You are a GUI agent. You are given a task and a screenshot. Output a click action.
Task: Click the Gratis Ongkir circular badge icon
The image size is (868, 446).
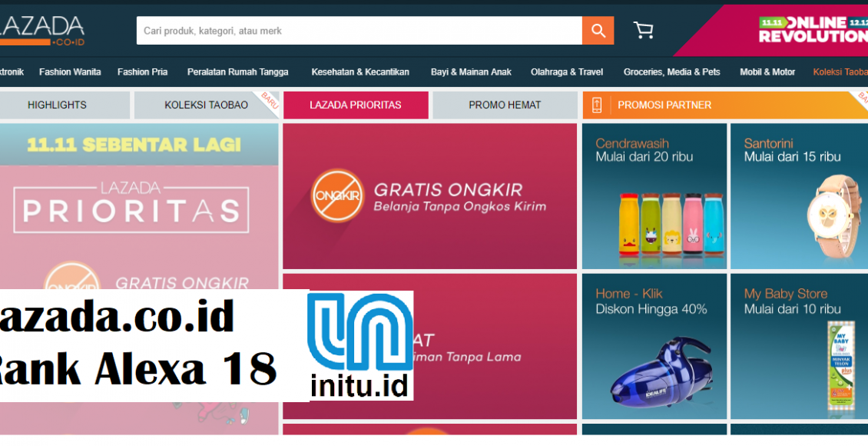pyautogui.click(x=337, y=195)
